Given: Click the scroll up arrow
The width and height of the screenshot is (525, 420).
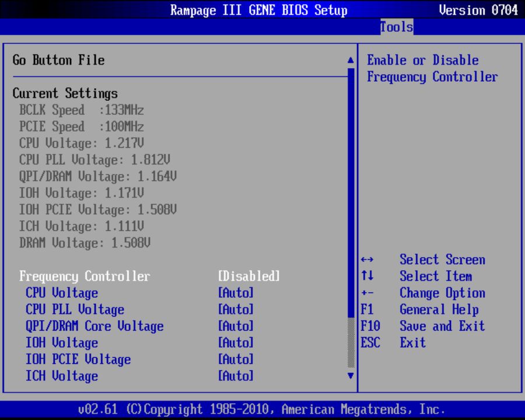Looking at the screenshot, I should click(x=351, y=60).
